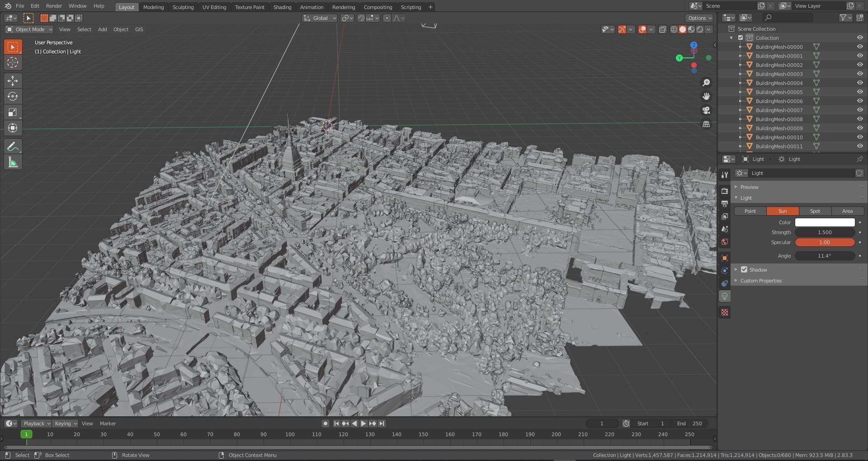The height and width of the screenshot is (461, 868).
Task: Switch viewport to Rendered shading
Action: click(700, 29)
